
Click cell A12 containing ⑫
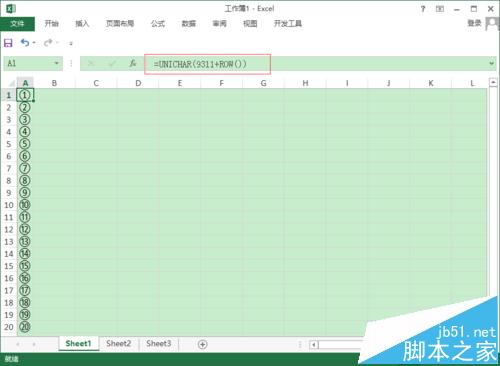click(25, 229)
